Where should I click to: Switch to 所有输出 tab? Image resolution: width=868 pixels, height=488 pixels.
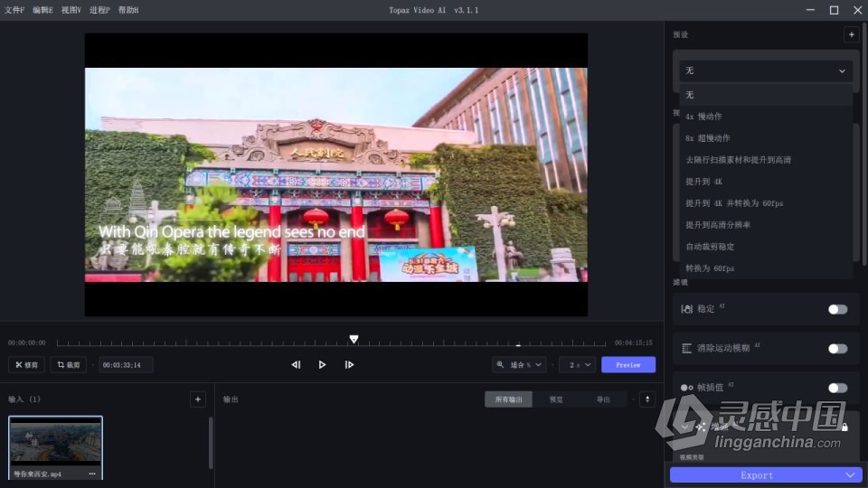(x=508, y=399)
